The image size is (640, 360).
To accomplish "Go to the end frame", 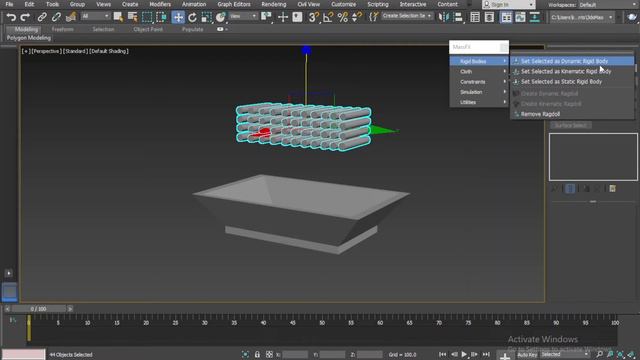I will pos(486,354).
